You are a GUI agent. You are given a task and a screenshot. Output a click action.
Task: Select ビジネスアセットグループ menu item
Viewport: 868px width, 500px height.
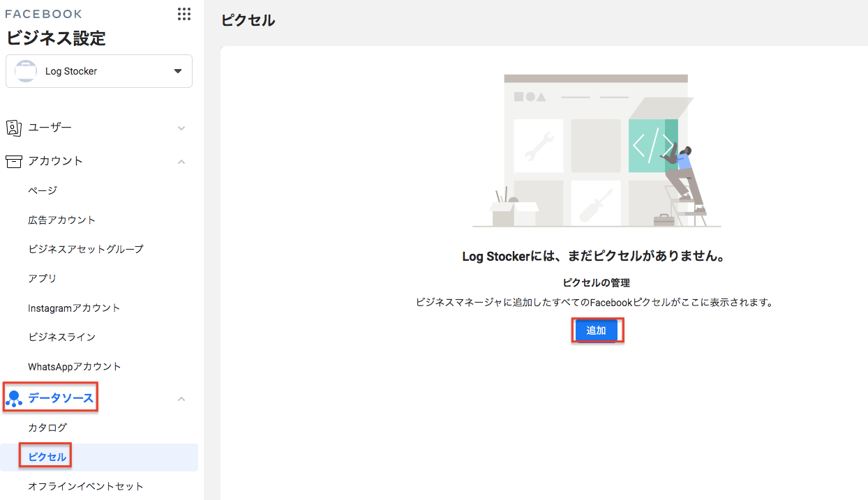[86, 249]
